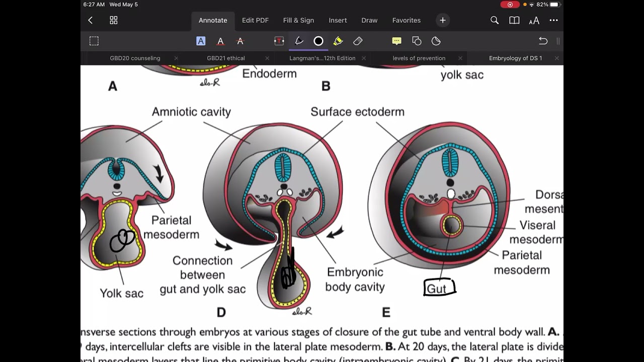The height and width of the screenshot is (362, 644).
Task: Open the pen color circle swatch
Action: point(318,41)
